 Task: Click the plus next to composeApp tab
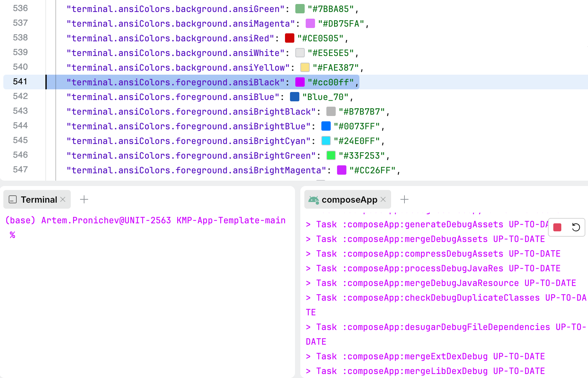click(404, 199)
